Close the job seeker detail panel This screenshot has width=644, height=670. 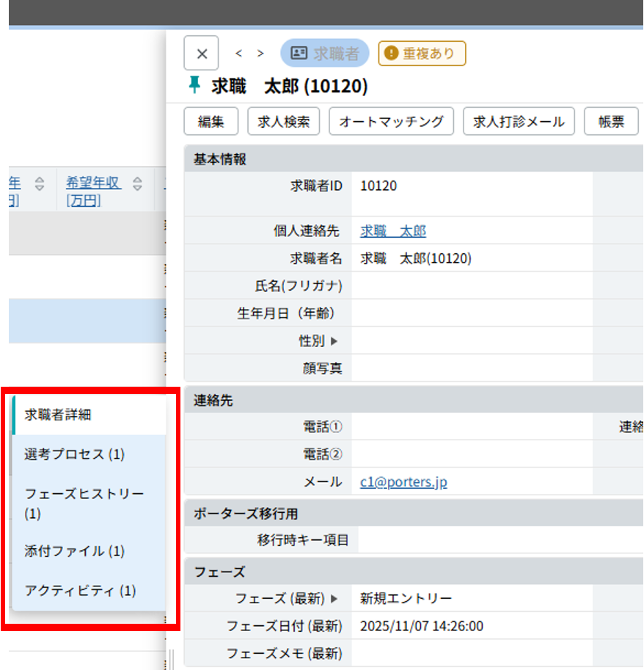tap(202, 54)
